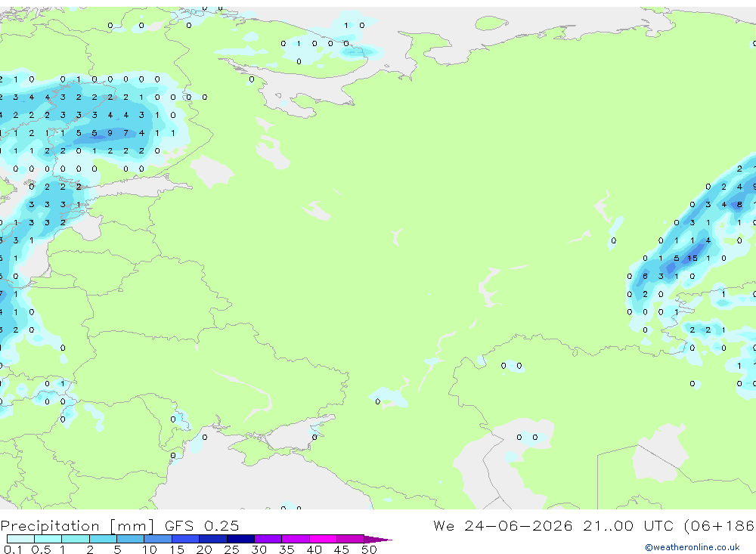756x554 pixels.
Task: Choose the 40–45 mm magenta legend swatch
Action: [323, 539]
